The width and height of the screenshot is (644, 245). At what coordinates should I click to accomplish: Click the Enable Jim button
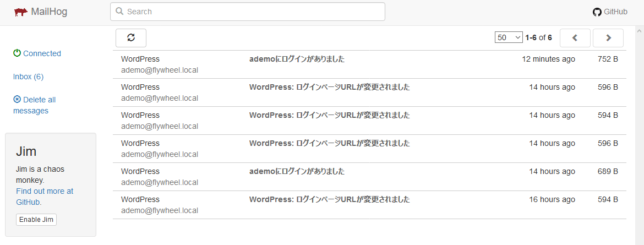(36, 220)
